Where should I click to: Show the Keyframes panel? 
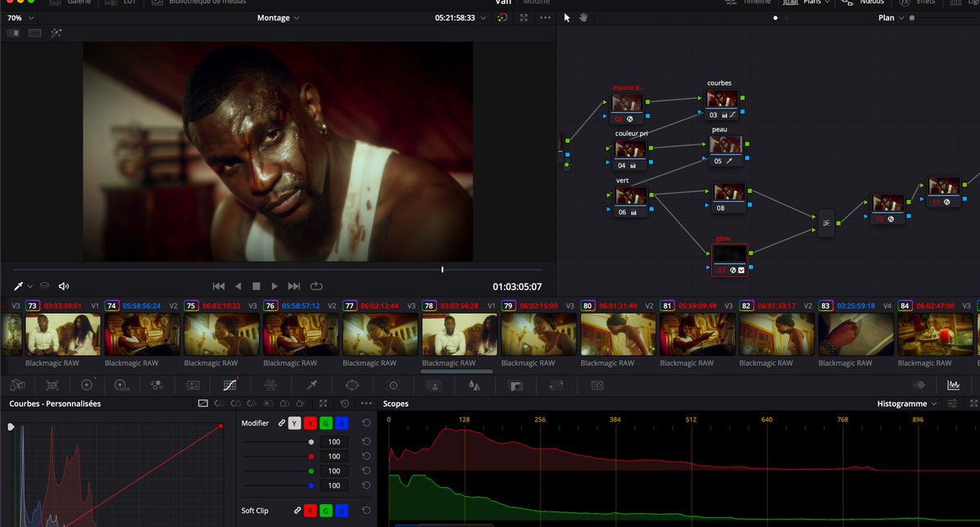[x=919, y=384]
